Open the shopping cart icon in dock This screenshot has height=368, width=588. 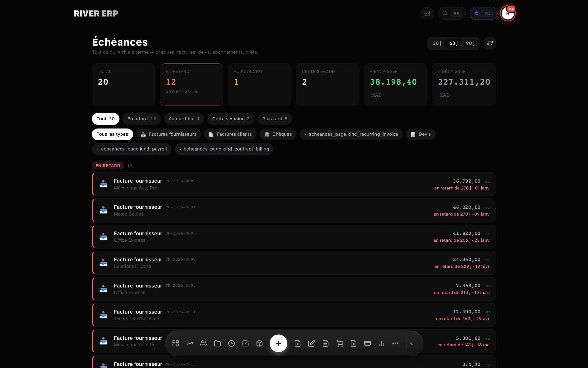(340, 343)
